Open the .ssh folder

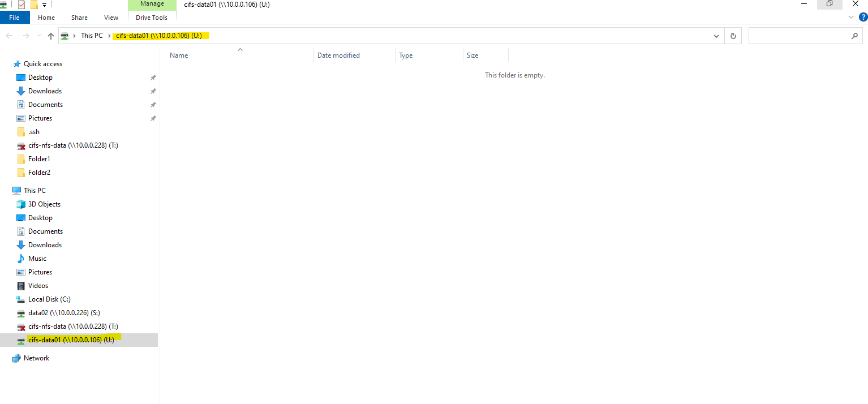[x=34, y=132]
